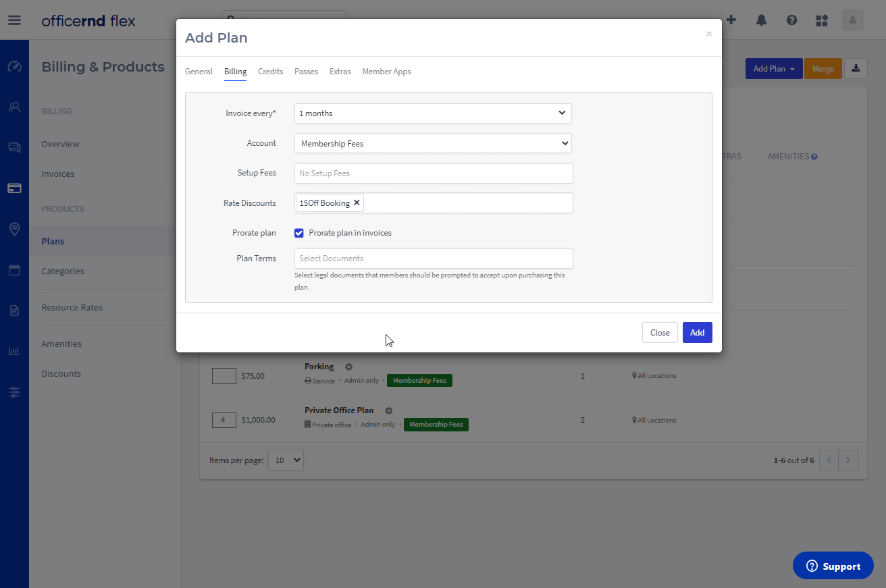The width and height of the screenshot is (886, 588).
Task: Open the hamburger navigation menu
Action: pyautogui.click(x=14, y=20)
